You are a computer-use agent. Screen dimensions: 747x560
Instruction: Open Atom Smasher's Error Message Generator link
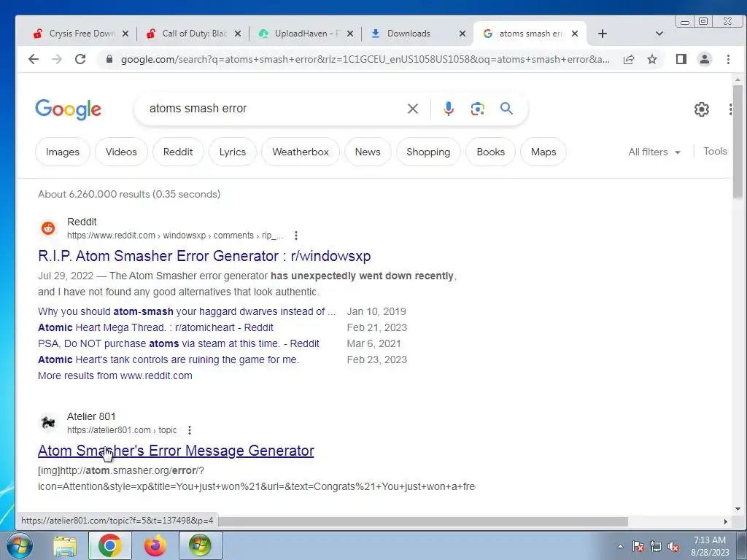pos(176,451)
